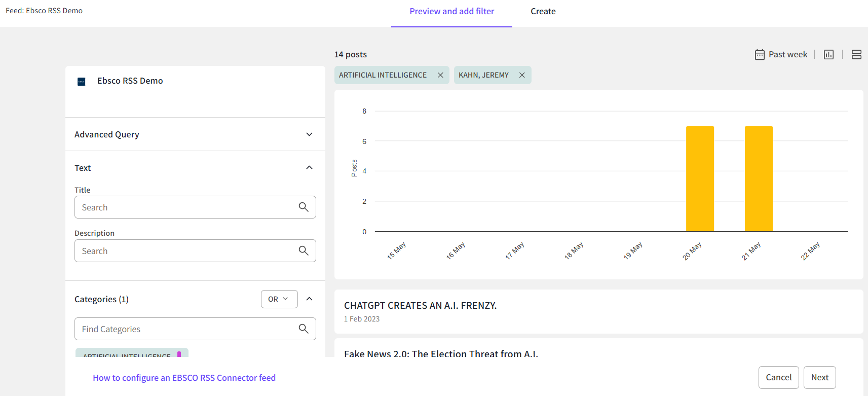Click the Cancel button
Screen dimensions: 868x396
coord(778,377)
